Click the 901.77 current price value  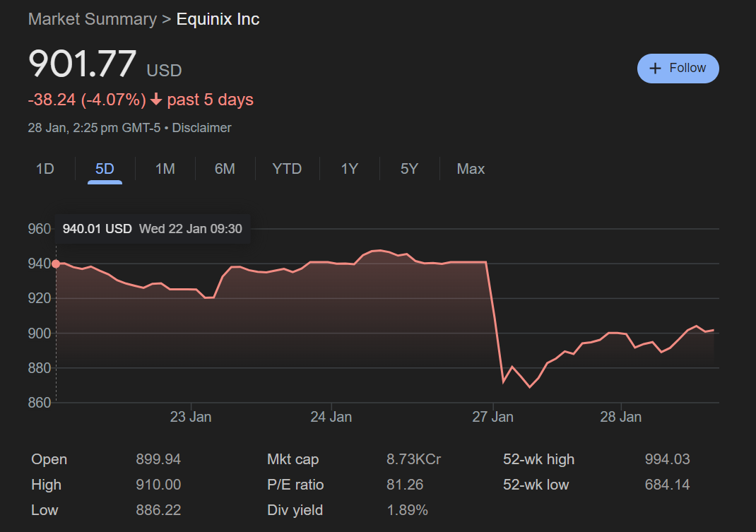(82, 64)
